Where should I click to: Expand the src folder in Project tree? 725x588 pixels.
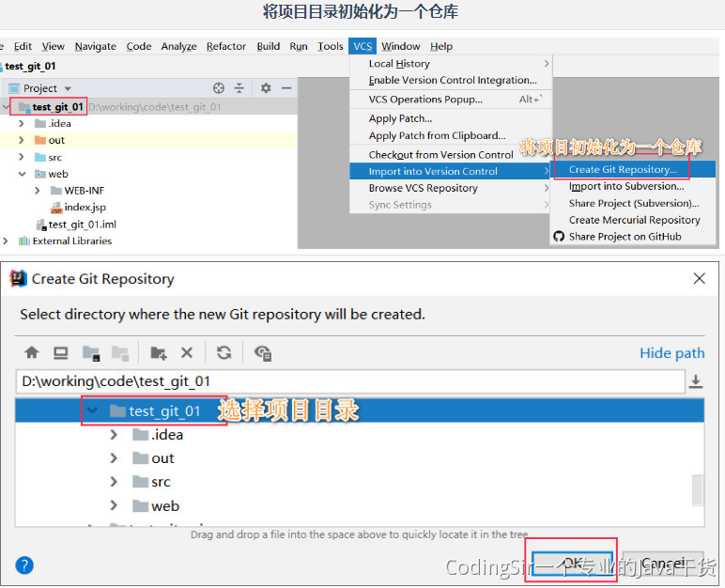click(x=22, y=157)
